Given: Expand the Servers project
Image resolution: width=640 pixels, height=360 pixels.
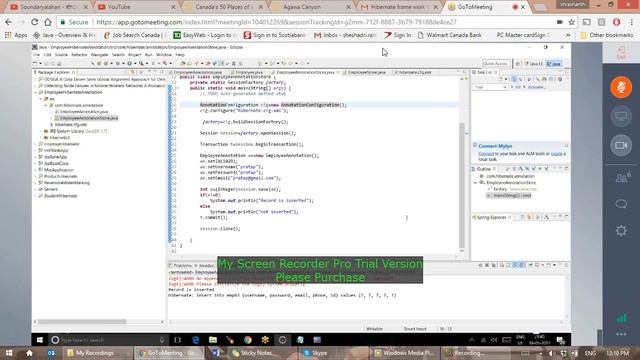Looking at the screenshot, I should pos(36,189).
